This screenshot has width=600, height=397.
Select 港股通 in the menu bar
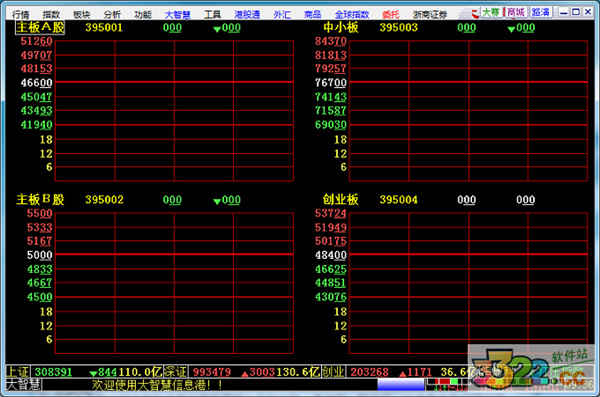(x=247, y=15)
